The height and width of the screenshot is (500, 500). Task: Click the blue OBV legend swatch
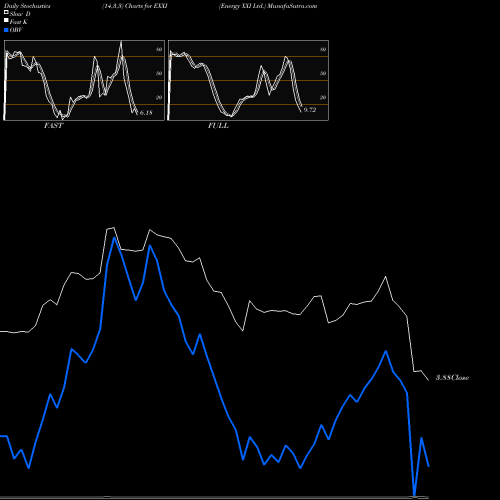(x=6, y=30)
